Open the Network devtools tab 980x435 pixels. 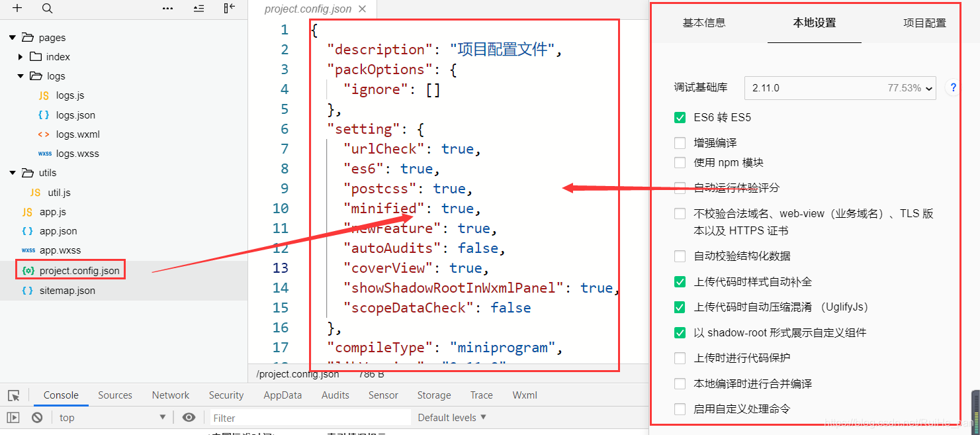pyautogui.click(x=171, y=395)
